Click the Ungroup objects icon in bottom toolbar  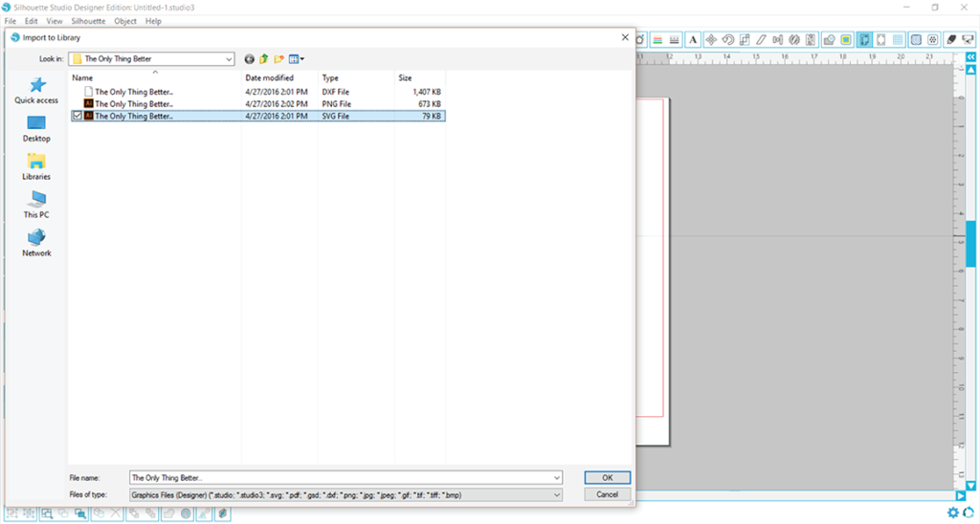pyautogui.click(x=29, y=513)
